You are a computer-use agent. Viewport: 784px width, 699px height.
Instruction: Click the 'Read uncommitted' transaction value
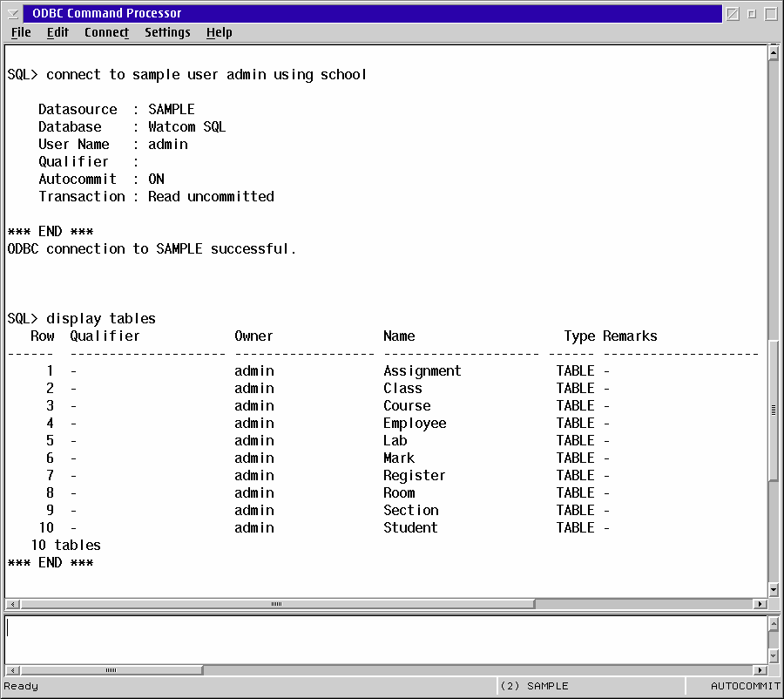click(x=211, y=197)
